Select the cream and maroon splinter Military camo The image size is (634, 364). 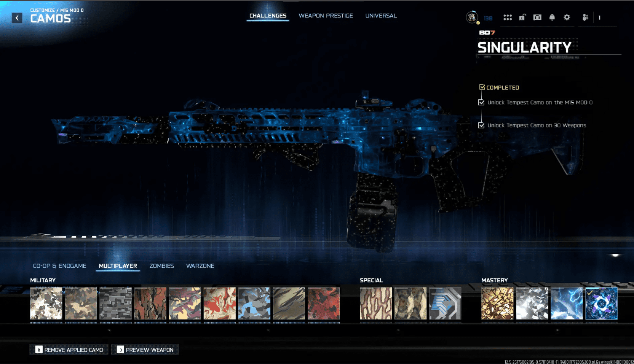point(185,303)
